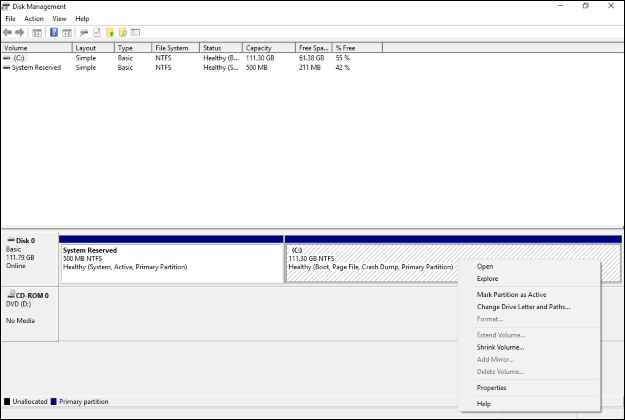Click the Unallocated legend label
Screen dimensions: 625x420
pos(30,401)
